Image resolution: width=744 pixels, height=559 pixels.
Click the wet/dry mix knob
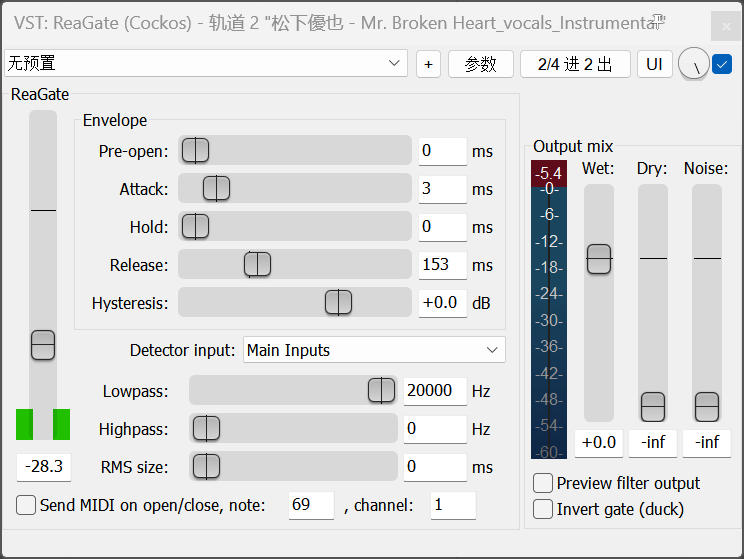pyautogui.click(x=692, y=64)
